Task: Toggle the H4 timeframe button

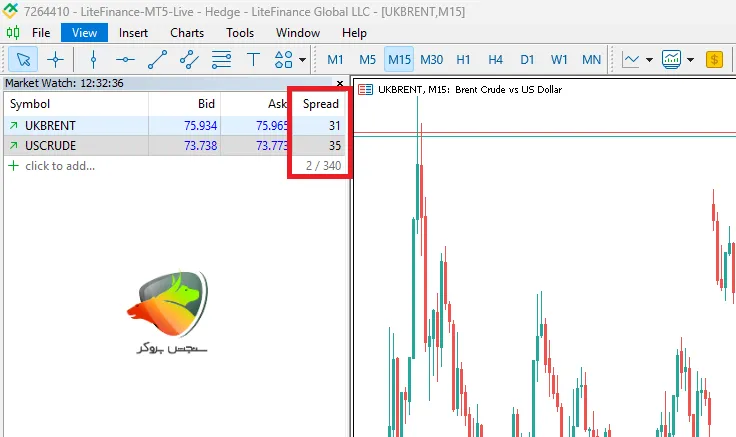Action: click(495, 59)
